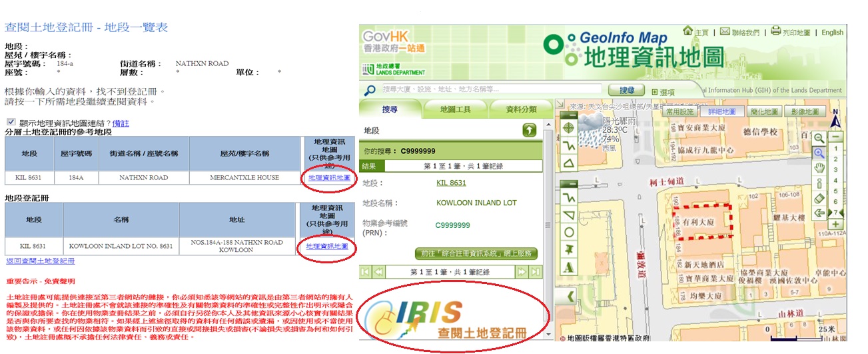Click the home (主頁) house icon
868x354 pixels.
(688, 31)
